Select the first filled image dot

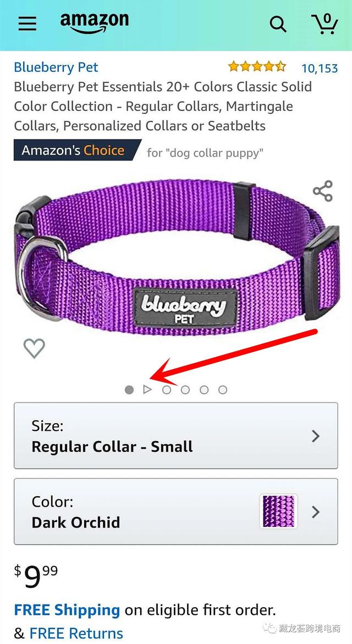pyautogui.click(x=129, y=390)
